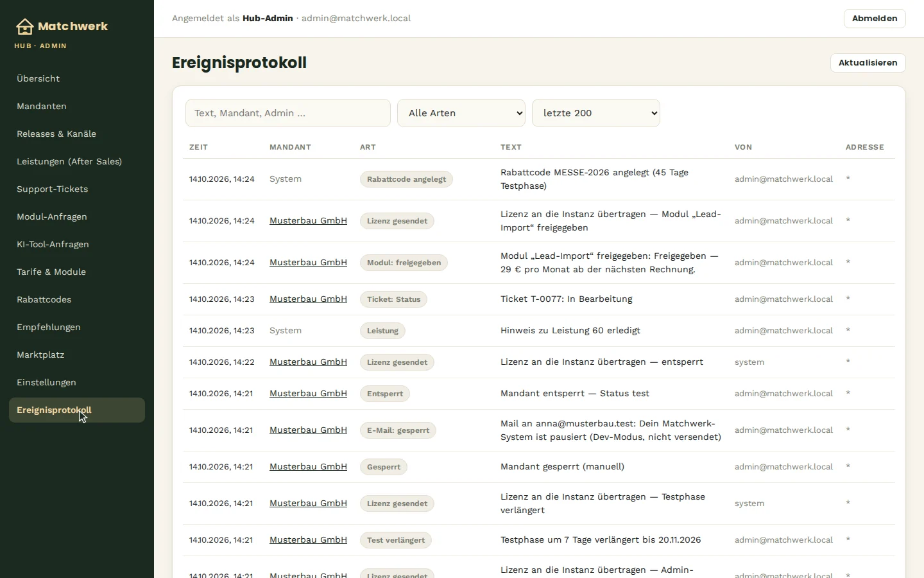Open Einstellungen page
This screenshot has width=924, height=578.
click(77, 382)
